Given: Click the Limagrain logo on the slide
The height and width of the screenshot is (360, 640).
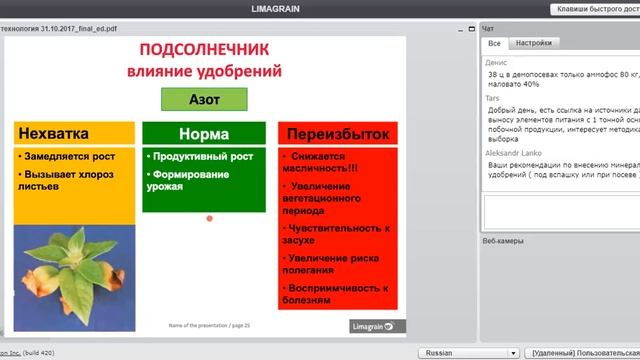Looking at the screenshot, I should click(378, 326).
